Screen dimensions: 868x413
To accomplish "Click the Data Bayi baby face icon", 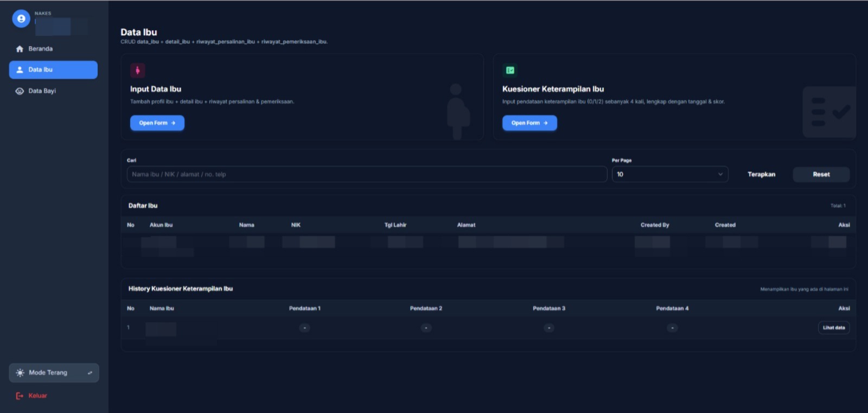I will coord(20,91).
